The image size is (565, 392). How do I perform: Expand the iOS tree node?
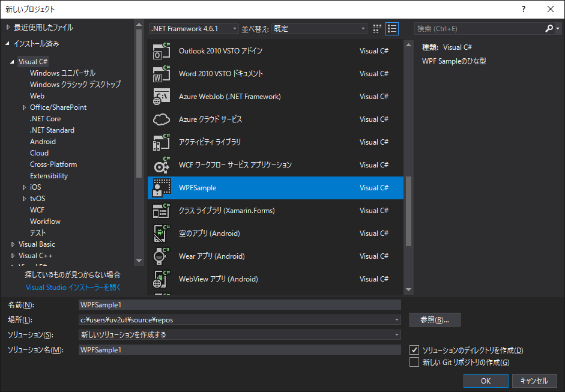click(x=24, y=187)
